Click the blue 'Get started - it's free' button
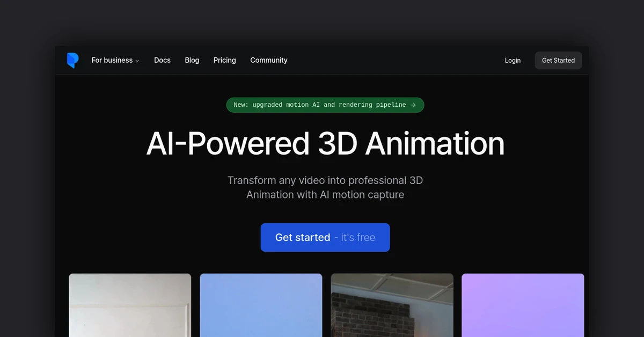The height and width of the screenshot is (337, 644). coord(325,238)
